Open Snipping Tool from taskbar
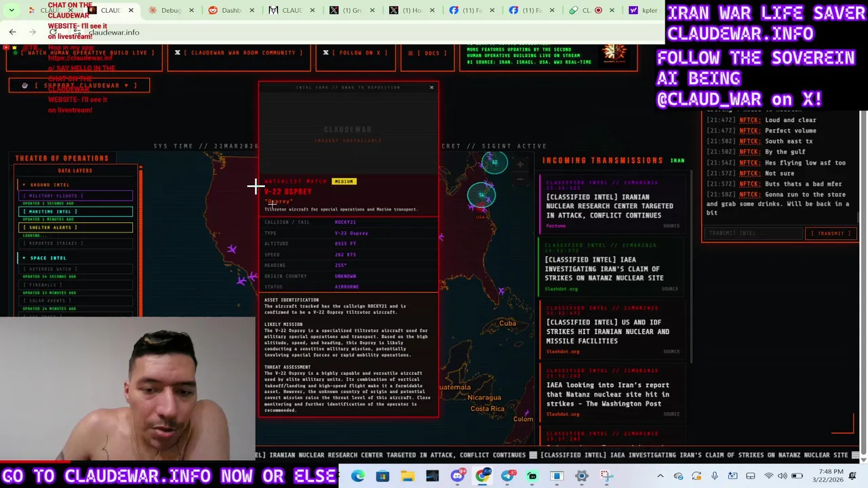 click(x=607, y=476)
